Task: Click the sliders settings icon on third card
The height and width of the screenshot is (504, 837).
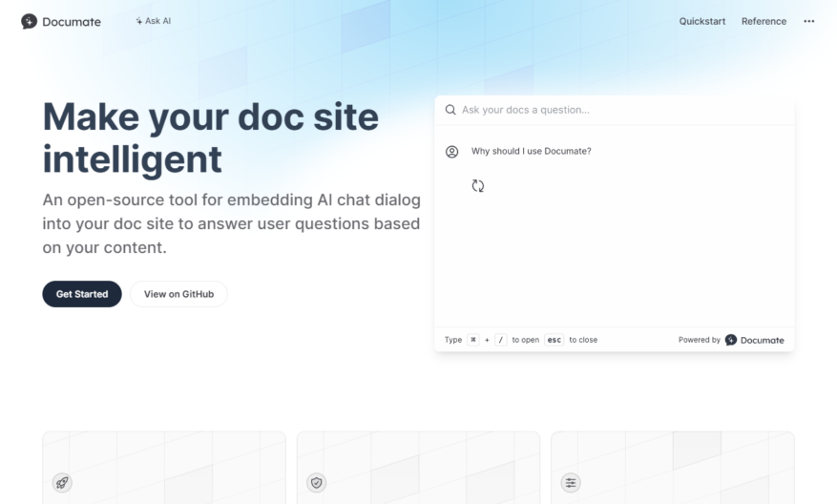Action: point(571,483)
